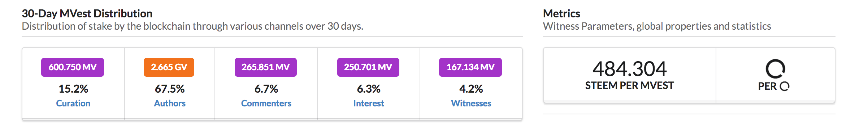The image size is (868, 131).
Task: Click the 484.304 Steem per MVest value
Action: tap(630, 69)
